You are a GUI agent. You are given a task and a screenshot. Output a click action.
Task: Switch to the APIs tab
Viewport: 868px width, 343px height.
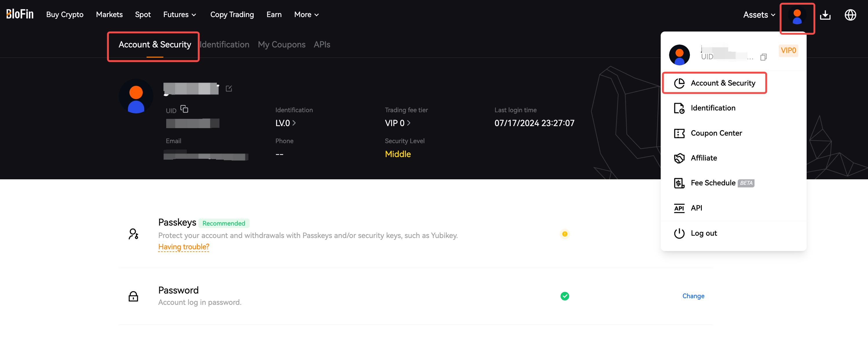pyautogui.click(x=322, y=45)
